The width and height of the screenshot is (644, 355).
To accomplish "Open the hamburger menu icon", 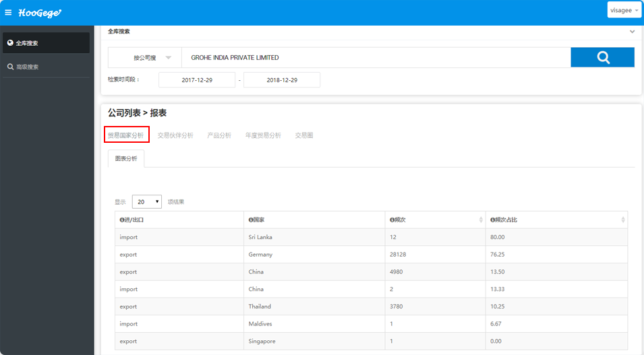I will point(8,13).
